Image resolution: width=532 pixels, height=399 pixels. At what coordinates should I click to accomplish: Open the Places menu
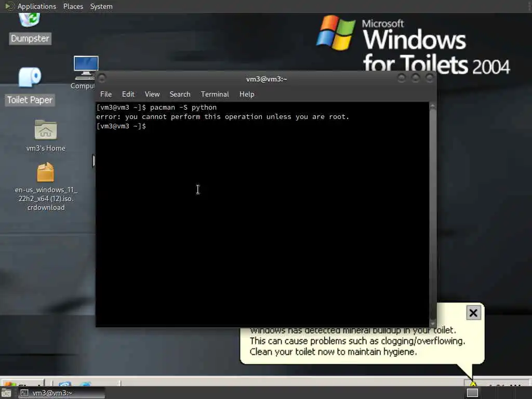pyautogui.click(x=73, y=6)
